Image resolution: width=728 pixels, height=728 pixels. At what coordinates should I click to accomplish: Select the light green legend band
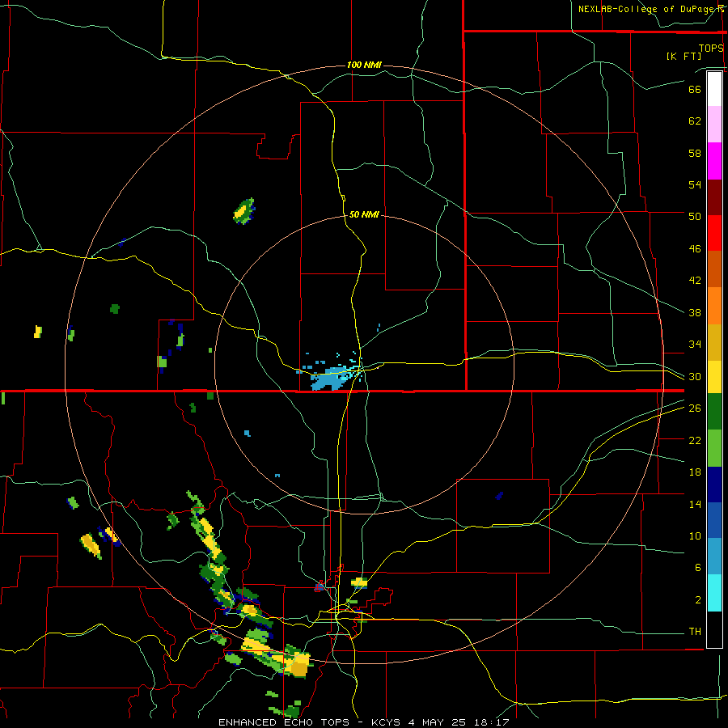[x=714, y=448]
